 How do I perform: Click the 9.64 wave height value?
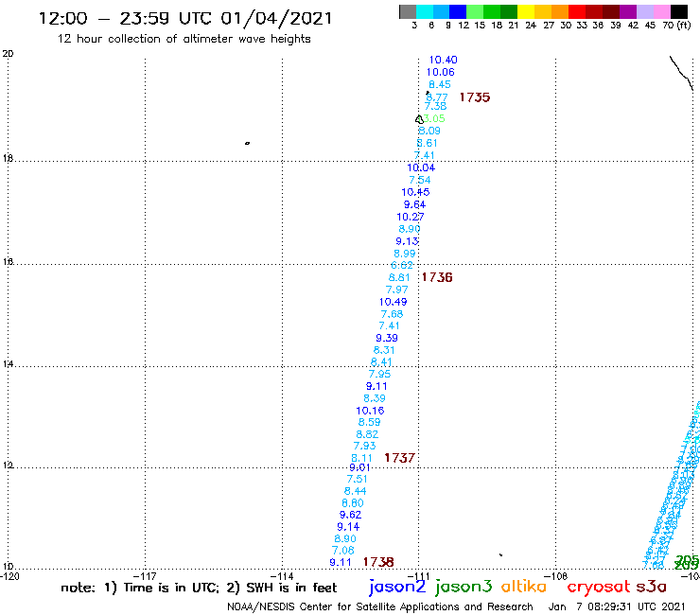pos(414,205)
